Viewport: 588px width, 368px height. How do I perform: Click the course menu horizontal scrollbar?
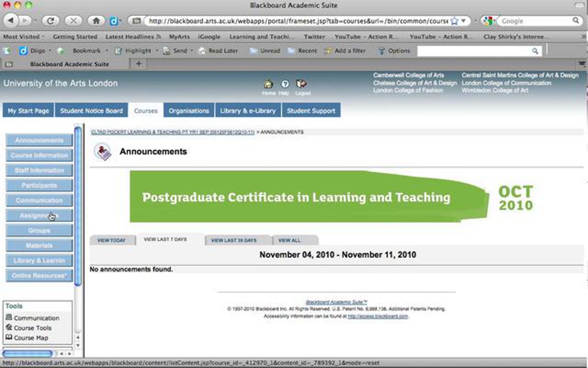(27, 354)
